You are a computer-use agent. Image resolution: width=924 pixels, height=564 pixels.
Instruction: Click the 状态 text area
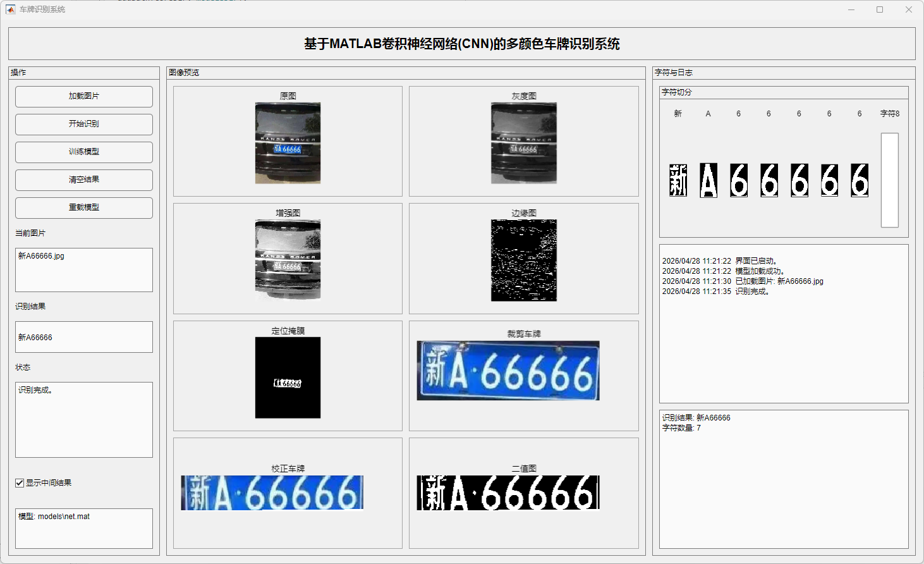point(84,420)
